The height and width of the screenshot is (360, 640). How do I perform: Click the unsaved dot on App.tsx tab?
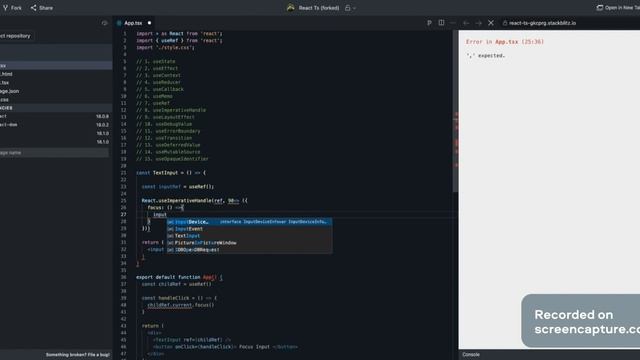point(149,23)
